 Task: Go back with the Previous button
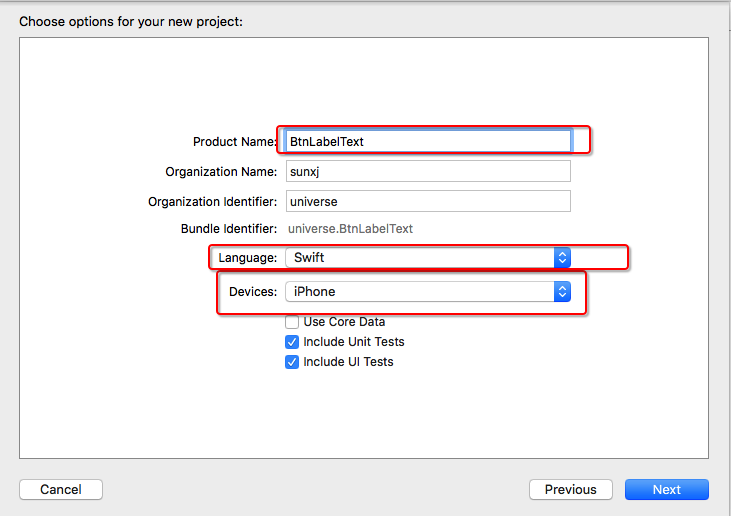[571, 489]
